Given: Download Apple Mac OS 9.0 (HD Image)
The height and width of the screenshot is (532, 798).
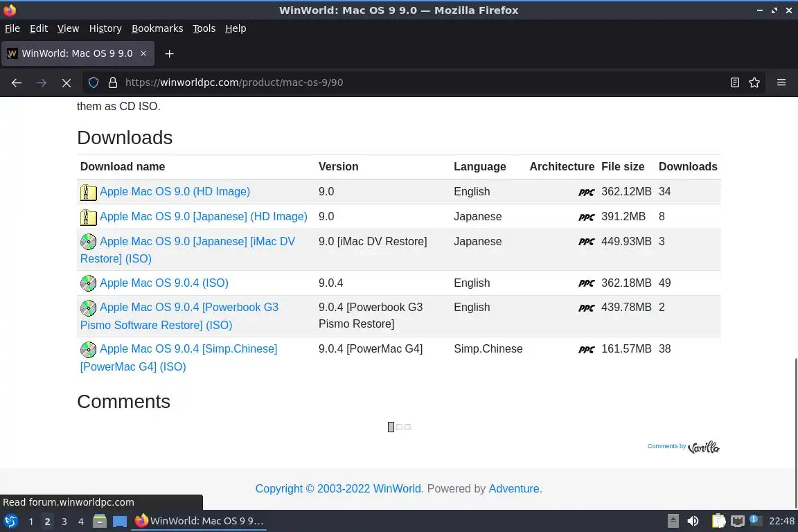Looking at the screenshot, I should click(x=175, y=191).
